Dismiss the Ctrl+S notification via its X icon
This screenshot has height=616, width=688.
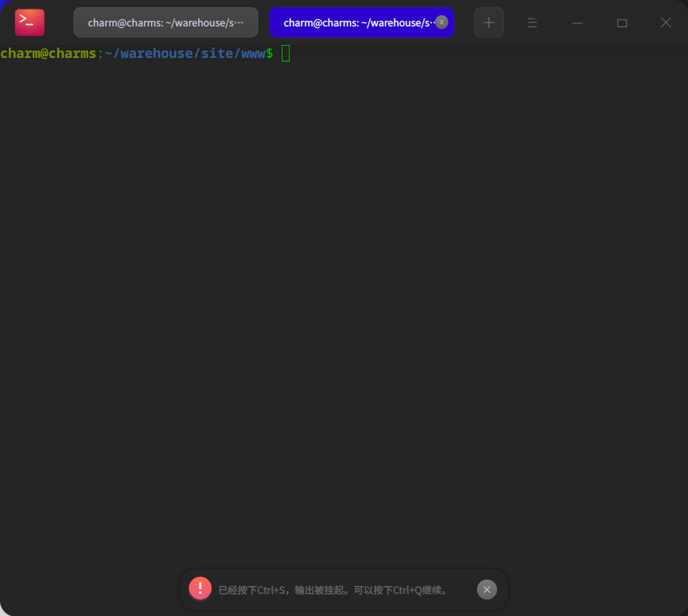pos(486,589)
